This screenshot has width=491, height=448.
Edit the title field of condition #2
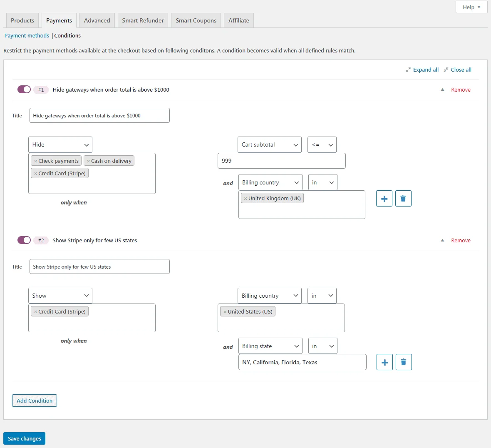[99, 266]
